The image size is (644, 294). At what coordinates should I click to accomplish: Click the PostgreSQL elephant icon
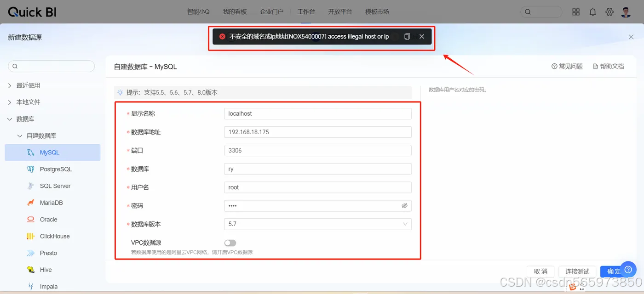tap(31, 169)
